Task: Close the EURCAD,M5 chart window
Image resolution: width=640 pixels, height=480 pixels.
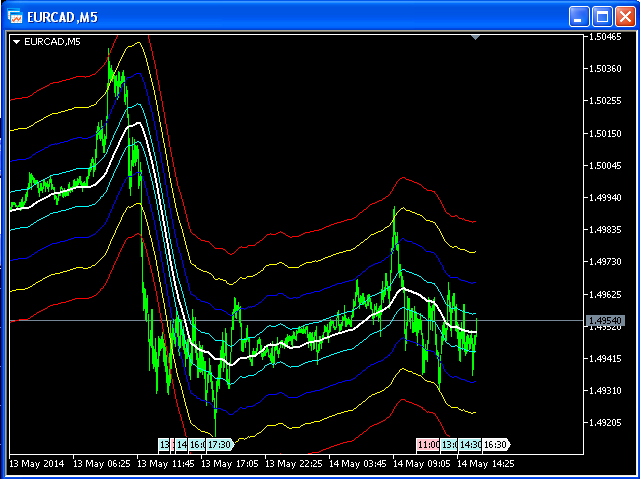Action: pos(625,18)
